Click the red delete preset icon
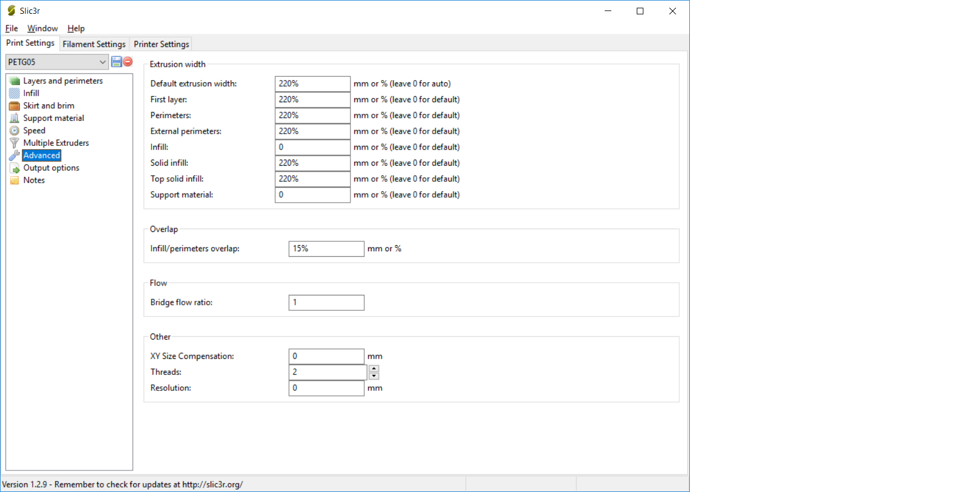This screenshot has height=492, width=980. pos(128,62)
